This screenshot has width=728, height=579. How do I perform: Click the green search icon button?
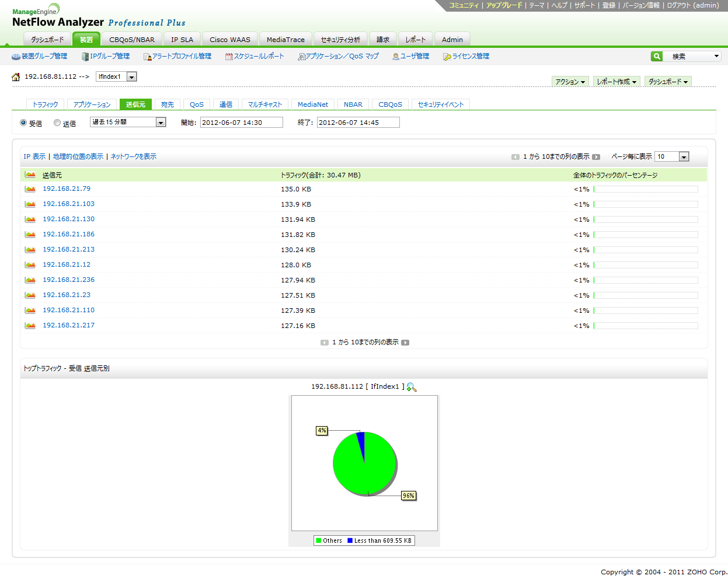pyautogui.click(x=657, y=56)
